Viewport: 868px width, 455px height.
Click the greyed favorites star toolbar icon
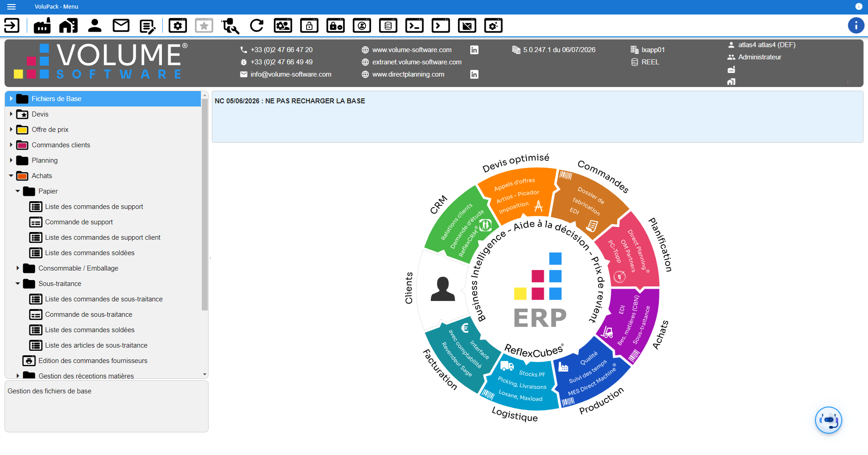(204, 26)
